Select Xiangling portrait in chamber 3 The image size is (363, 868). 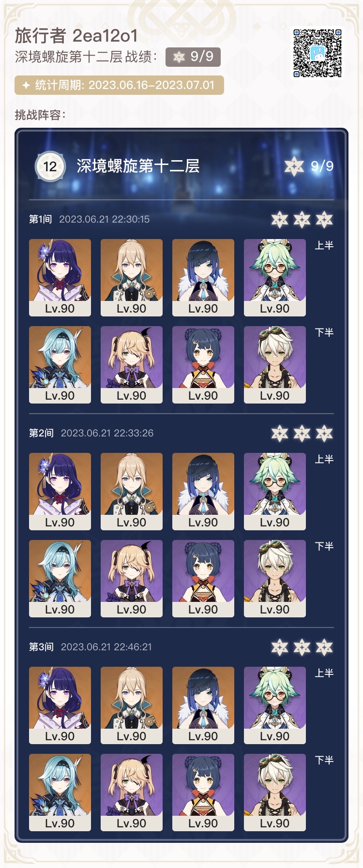click(203, 793)
